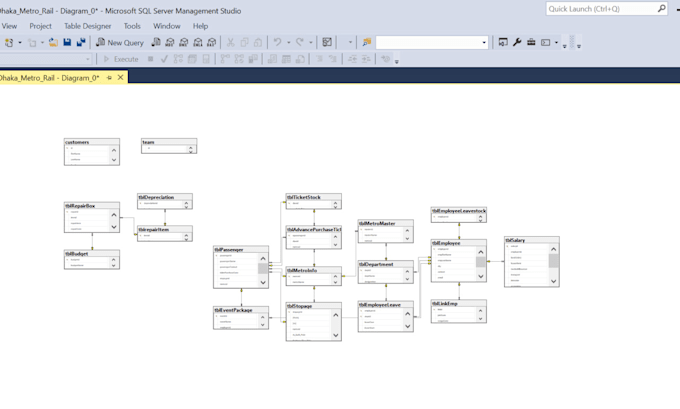Click scroll-up arrow in tblRepairBox table
Image resolution: width=680 pixels, height=409 pixels.
(114, 215)
